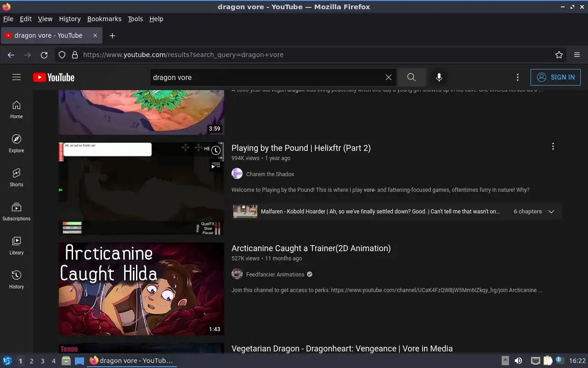Click the YouTube logo

pyautogui.click(x=54, y=77)
